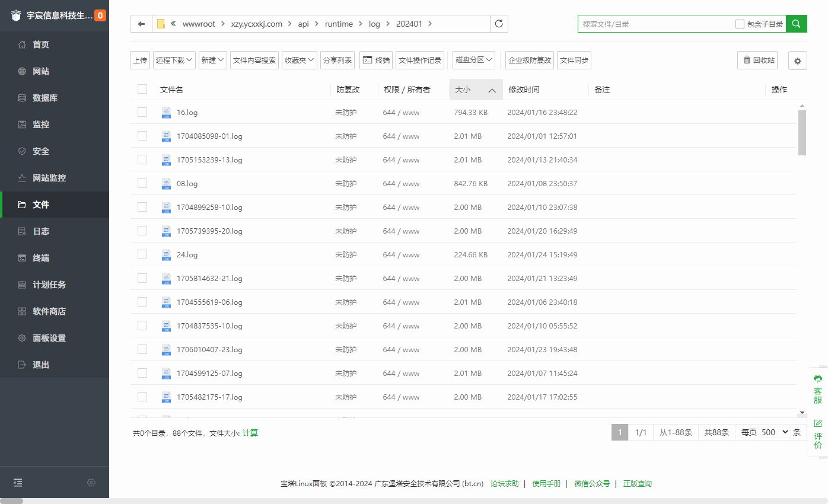Click 文件内容搜索 button
Viewport: 828px width, 504px height.
[x=254, y=60]
